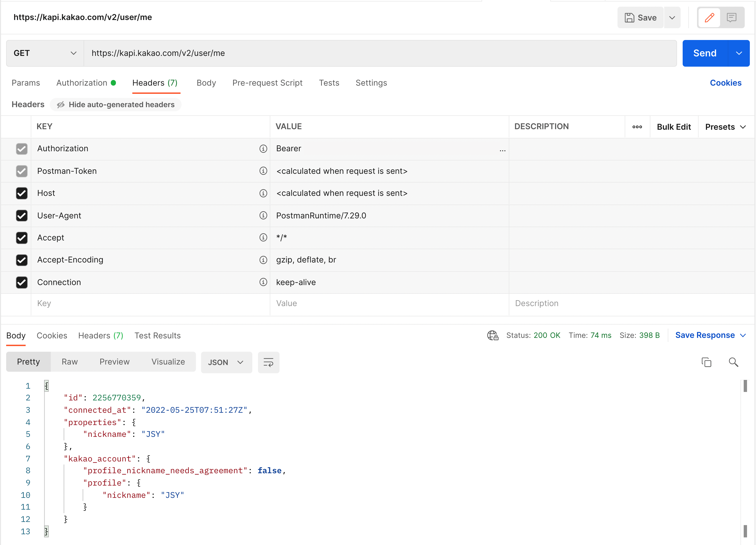
Task: Open the JSON format dropdown
Action: (x=226, y=362)
